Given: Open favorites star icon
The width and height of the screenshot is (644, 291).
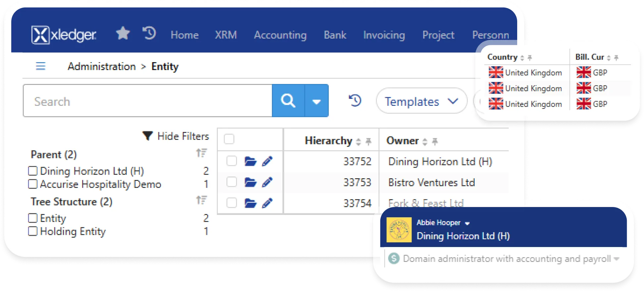Looking at the screenshot, I should point(123,33).
